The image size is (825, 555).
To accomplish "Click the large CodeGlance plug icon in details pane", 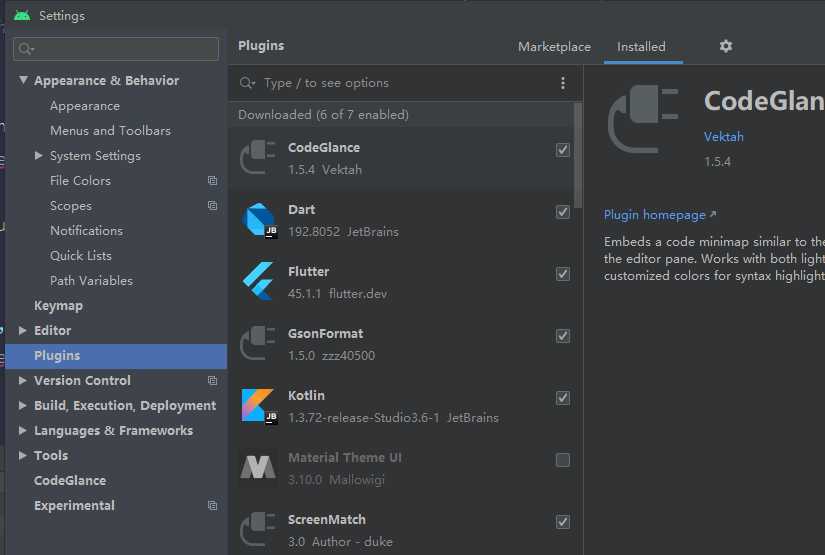I will click(x=643, y=119).
